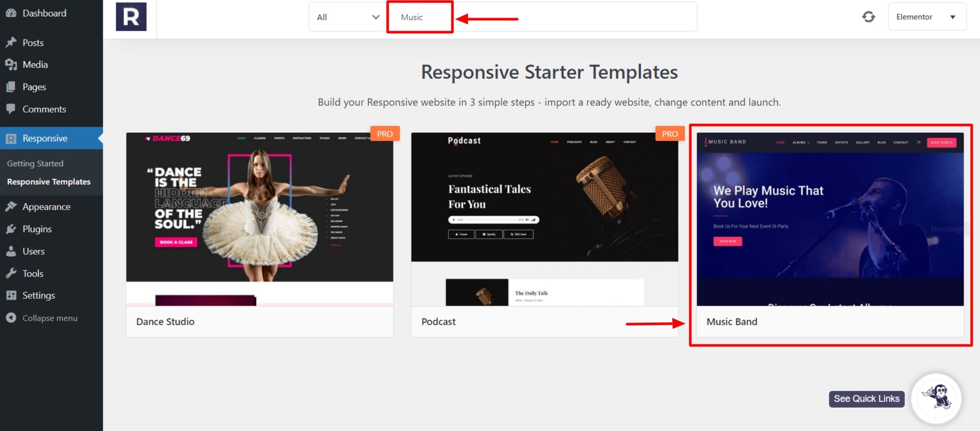Open Responsive Templates submenu link
980x431 pixels.
click(49, 182)
